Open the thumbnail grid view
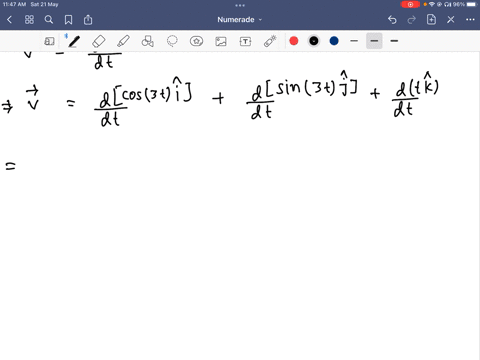The height and width of the screenshot is (360, 480). [29, 20]
